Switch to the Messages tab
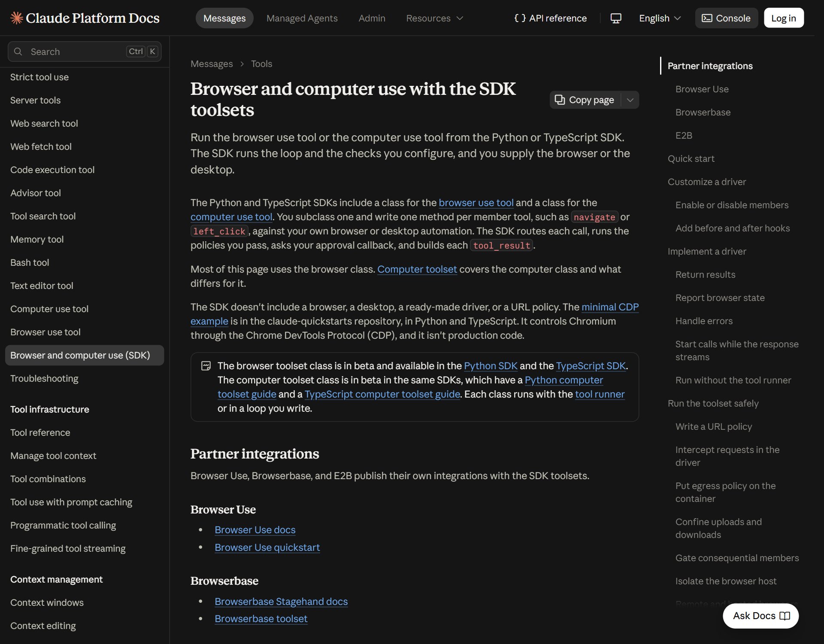Image resolution: width=824 pixels, height=644 pixels. tap(224, 18)
